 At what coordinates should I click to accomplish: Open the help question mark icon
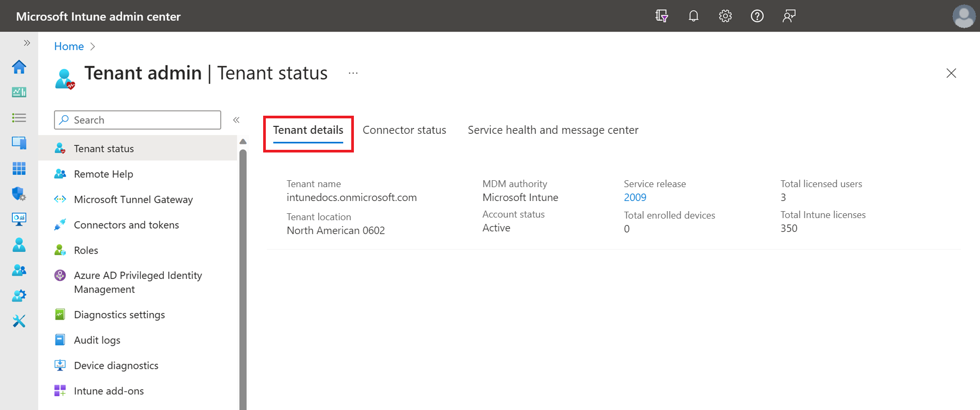[757, 16]
